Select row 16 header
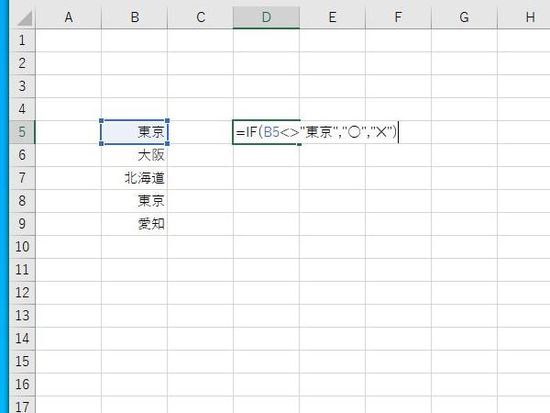 point(22,385)
